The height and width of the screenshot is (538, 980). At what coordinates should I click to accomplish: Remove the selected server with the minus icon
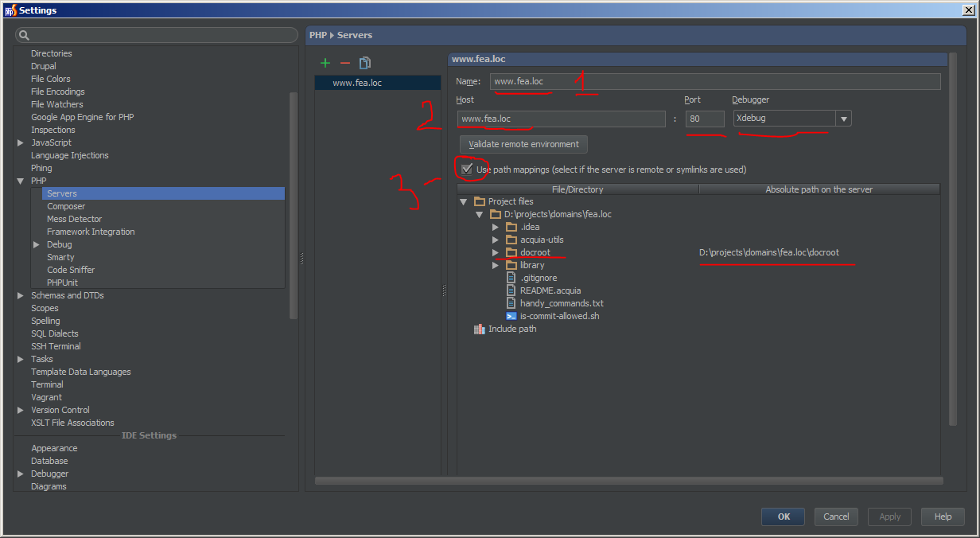(344, 63)
